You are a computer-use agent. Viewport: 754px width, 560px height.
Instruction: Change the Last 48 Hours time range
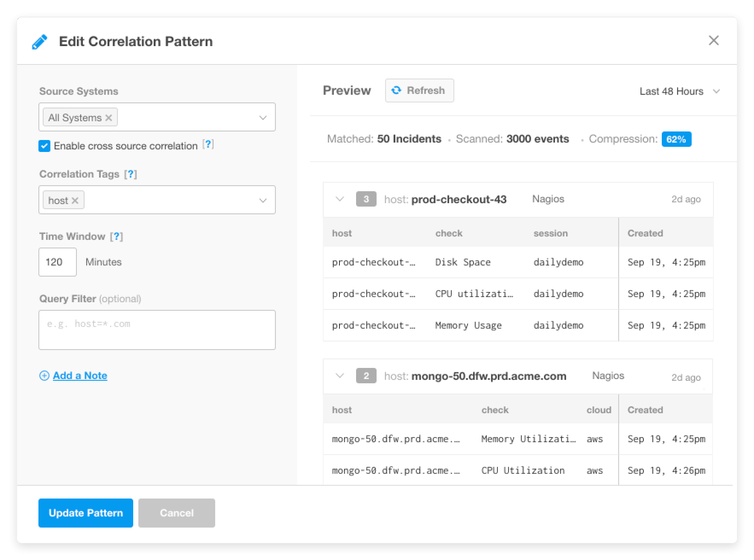click(679, 91)
